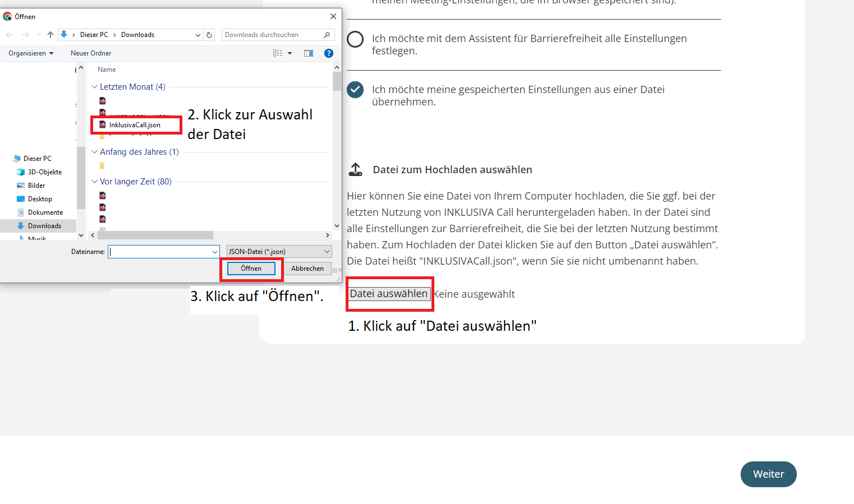
Task: Open the view options dropdown arrow
Action: pyautogui.click(x=290, y=53)
